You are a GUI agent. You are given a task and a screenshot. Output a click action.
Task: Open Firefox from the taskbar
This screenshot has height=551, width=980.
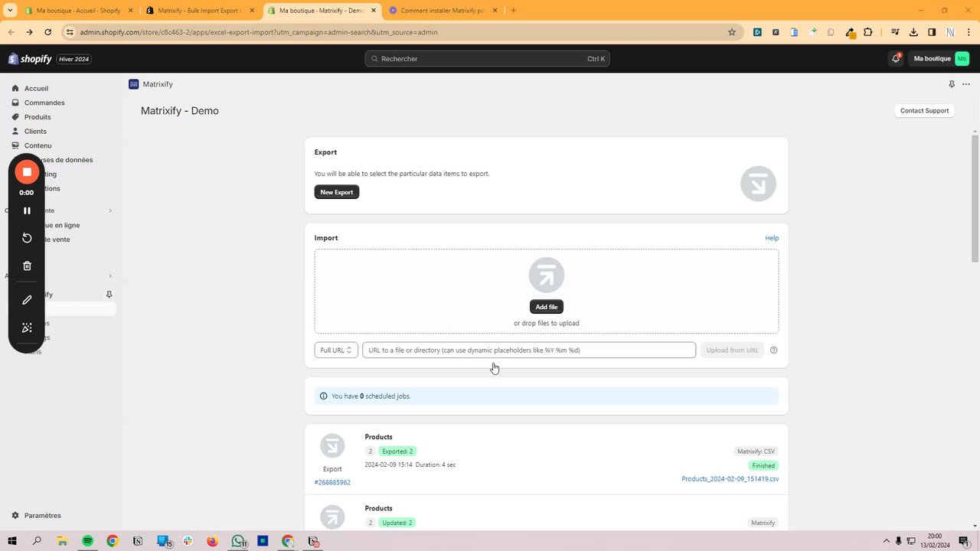pyautogui.click(x=212, y=541)
